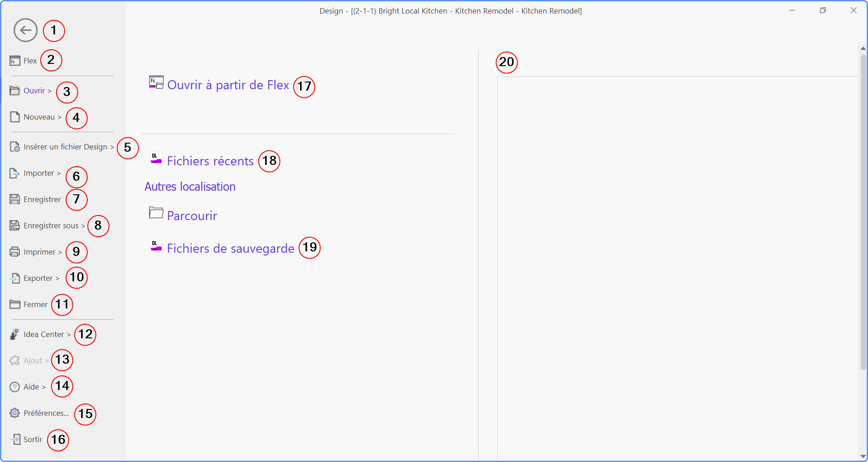Select the Ouvrir menu item
This screenshot has height=462, width=868.
click(x=38, y=91)
